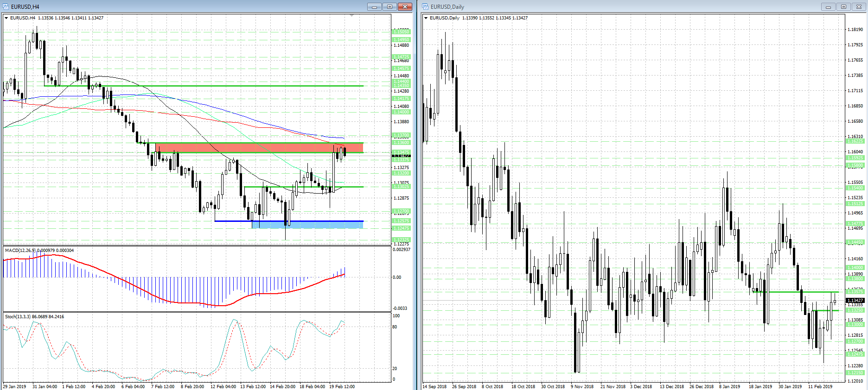Click the 0.002937 value on the MACD scale
The height and width of the screenshot is (390, 868).
coord(402,250)
